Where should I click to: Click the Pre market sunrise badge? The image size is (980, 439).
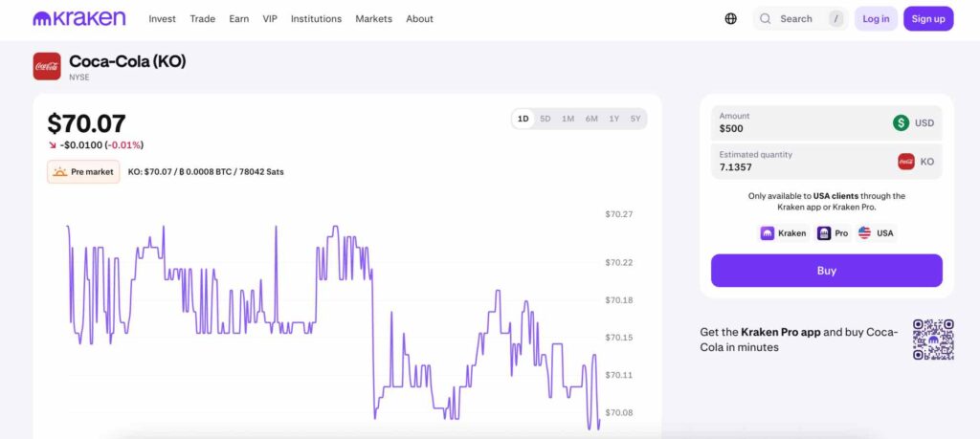83,172
